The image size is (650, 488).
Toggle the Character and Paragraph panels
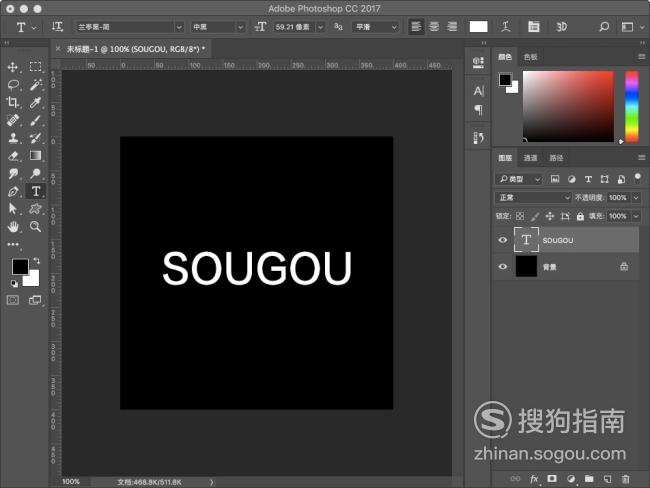coord(534,27)
